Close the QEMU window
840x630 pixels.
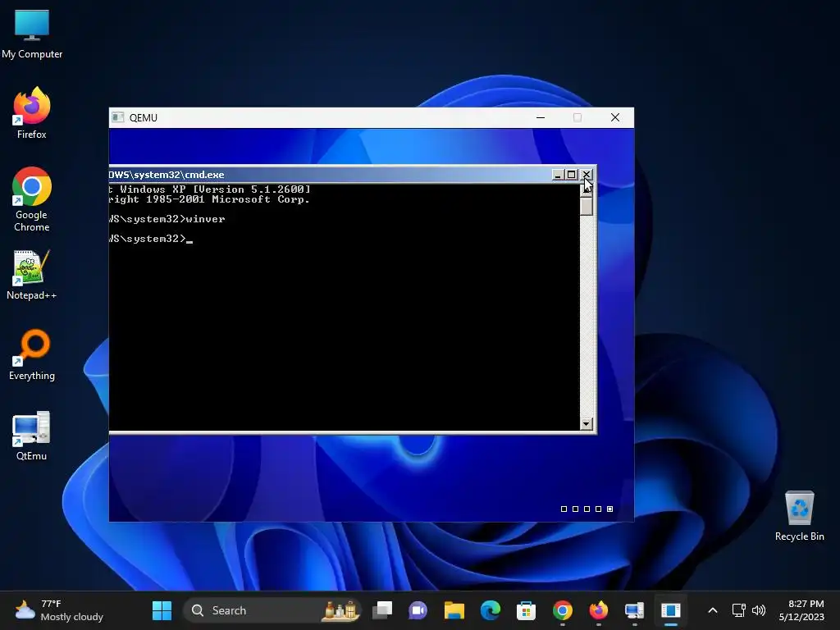[615, 117]
